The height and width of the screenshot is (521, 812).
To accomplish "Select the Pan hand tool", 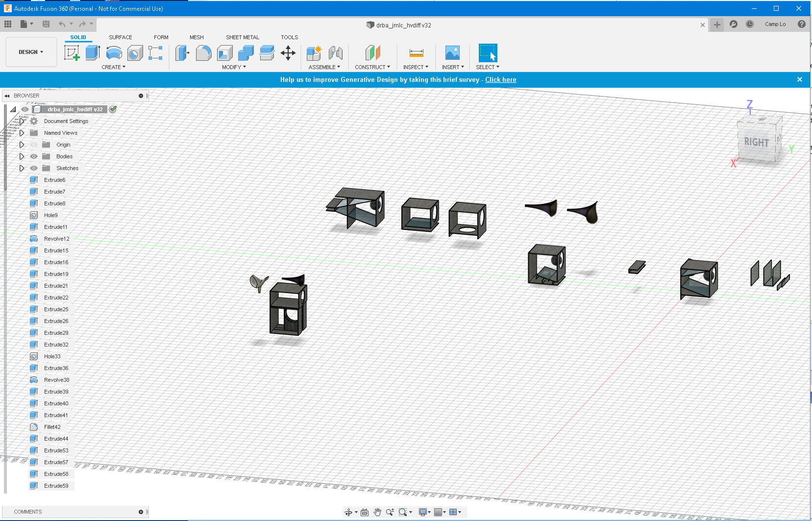I will (x=377, y=512).
